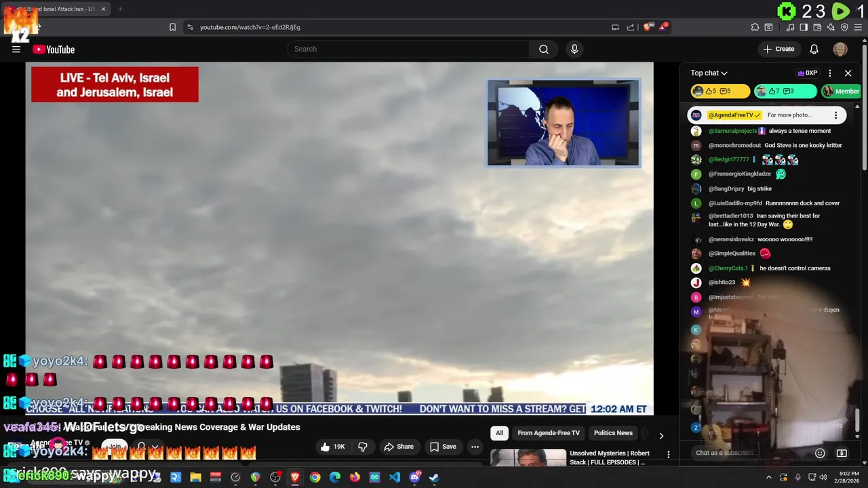Expand the Top chat dropdown

pos(709,73)
